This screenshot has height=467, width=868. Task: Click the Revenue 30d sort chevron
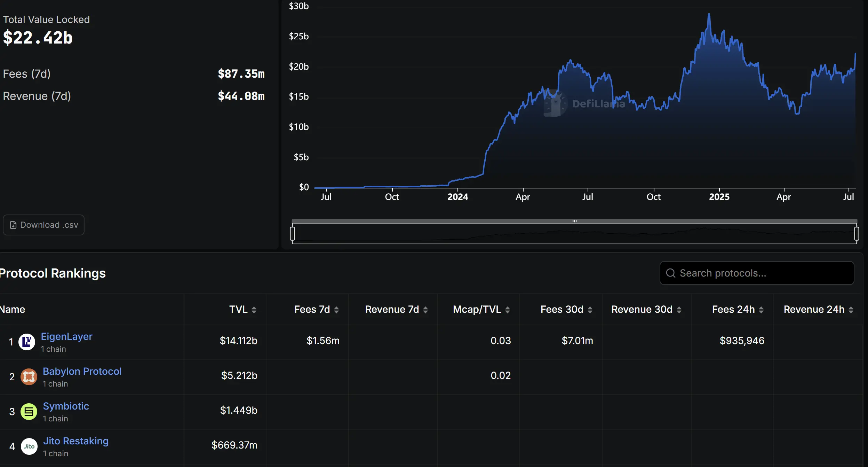[x=680, y=309]
